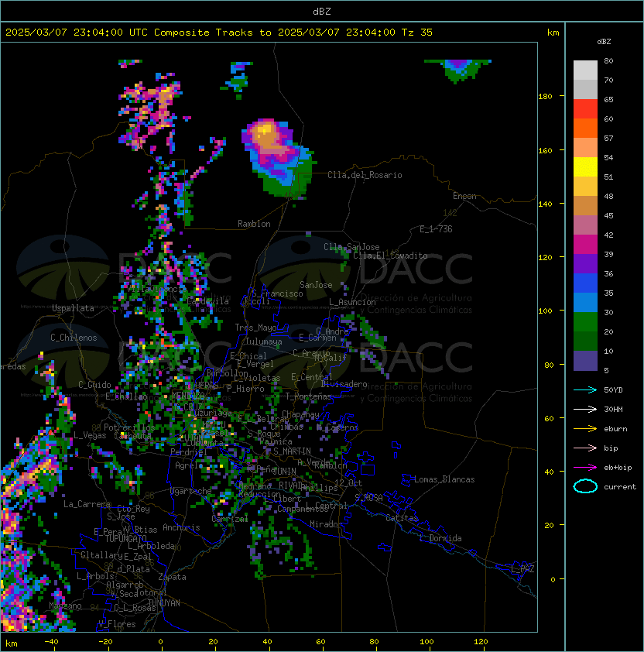Click the 'TUPUNGATO' city label
The width and height of the screenshot is (644, 652).
click(x=125, y=539)
